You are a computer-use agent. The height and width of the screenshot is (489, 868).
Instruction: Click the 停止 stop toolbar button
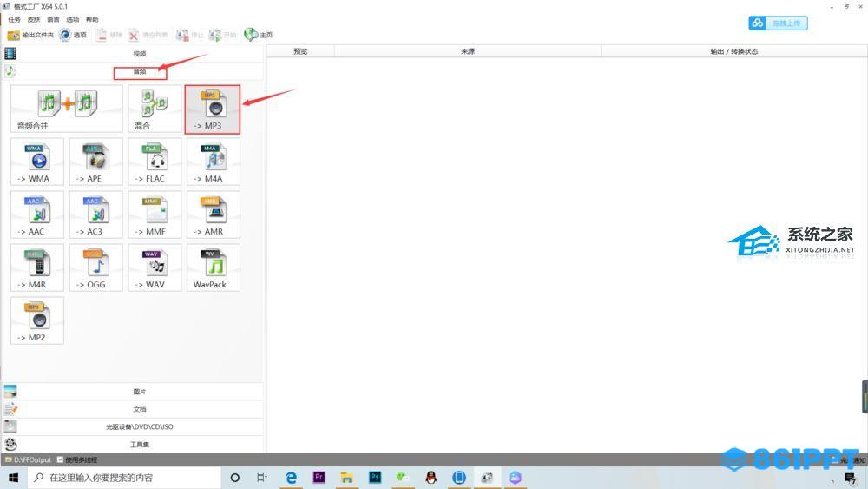(190, 35)
